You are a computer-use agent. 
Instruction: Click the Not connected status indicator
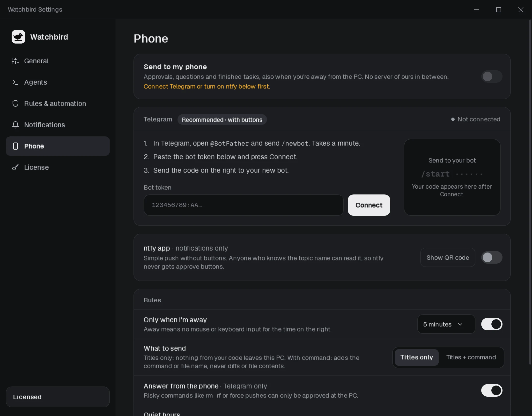(x=475, y=119)
